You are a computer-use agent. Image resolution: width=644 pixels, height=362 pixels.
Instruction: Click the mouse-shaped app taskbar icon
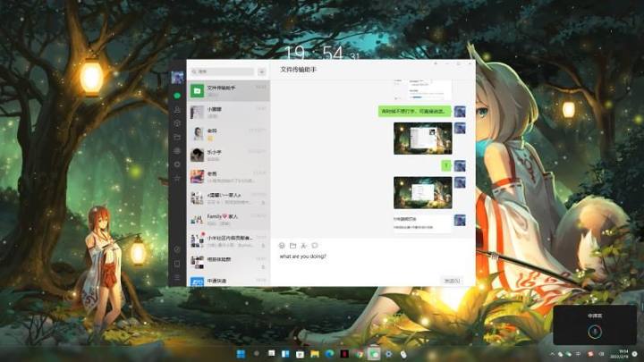(403, 354)
